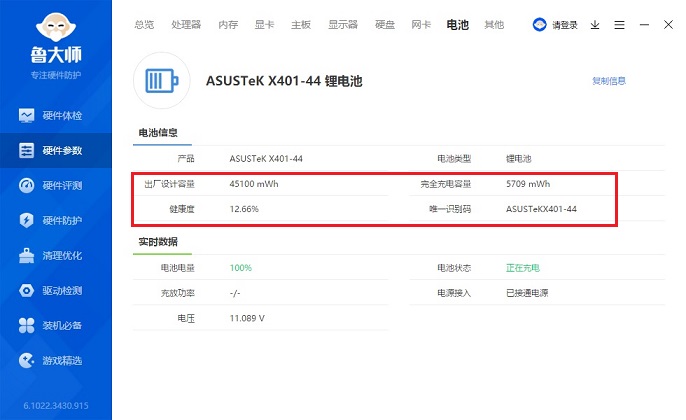Switch to the 总览 tab
This screenshot has width=686, height=420.
145,24
